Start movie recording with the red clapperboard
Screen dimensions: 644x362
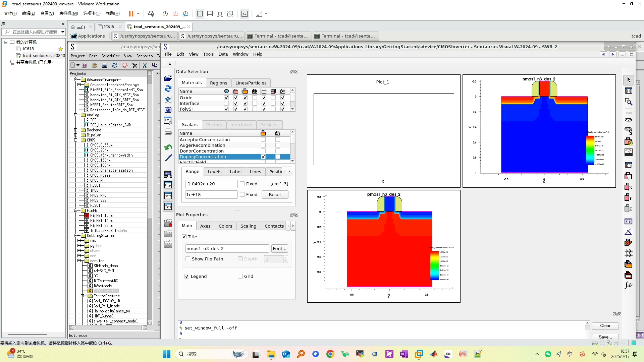168,223
